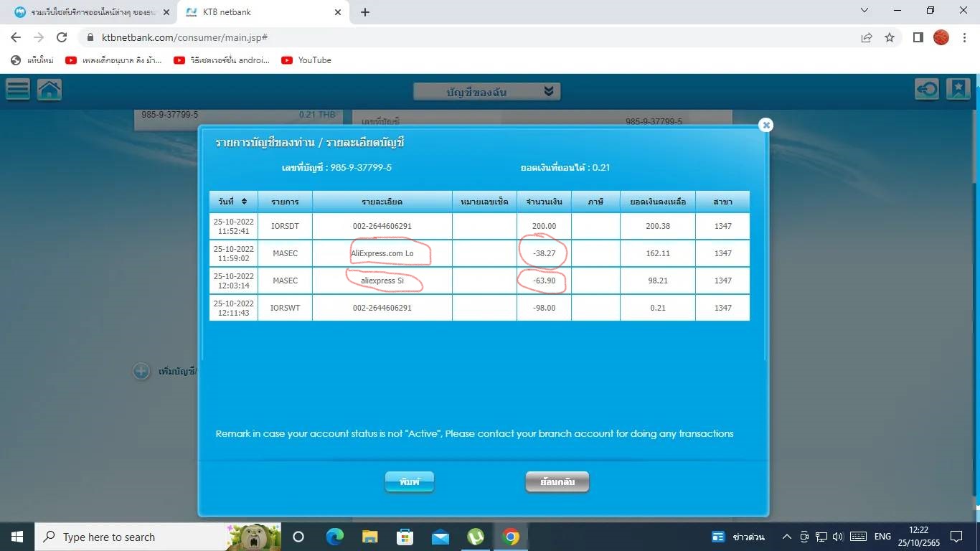980x551 pixels.
Task: Toggle the browser side panel
Action: click(918, 37)
